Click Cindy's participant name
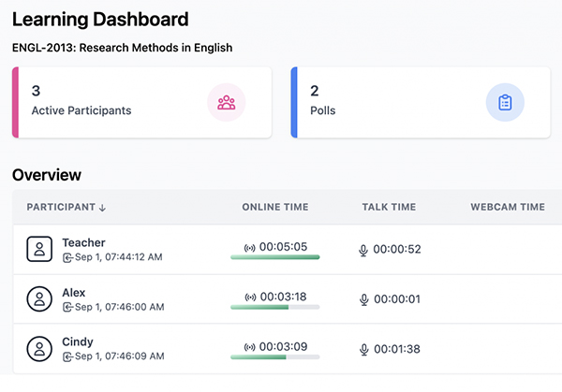The image size is (562, 392). coord(77,342)
